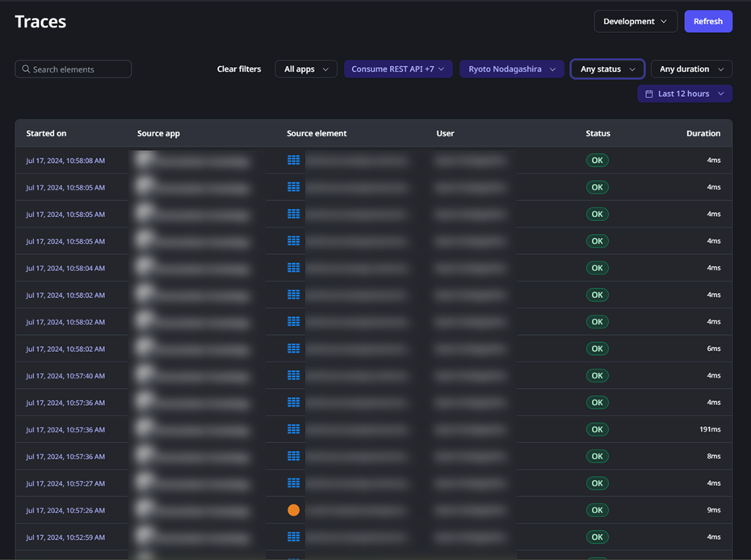Click the grid icon in the 191ms row
Viewport: 751px width, 560px height.
point(293,429)
